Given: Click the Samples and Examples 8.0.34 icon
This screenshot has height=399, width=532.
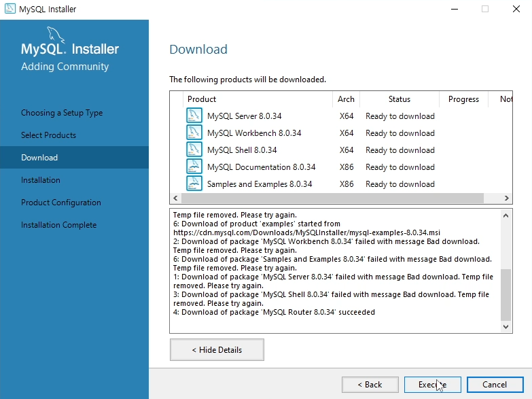Looking at the screenshot, I should tap(194, 184).
